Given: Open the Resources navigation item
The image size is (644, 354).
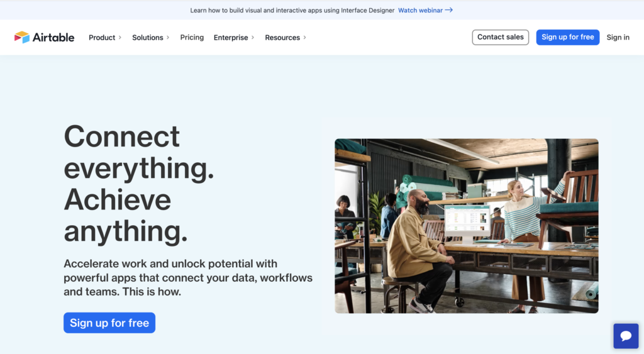Looking at the screenshot, I should [282, 37].
